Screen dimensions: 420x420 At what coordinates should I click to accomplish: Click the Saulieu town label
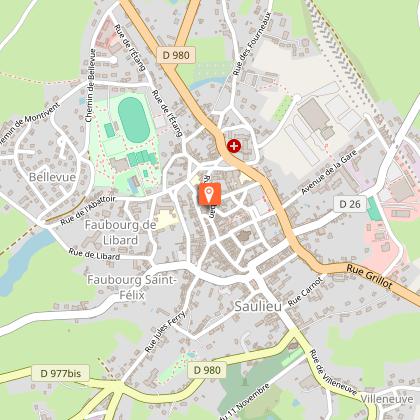coord(258,306)
